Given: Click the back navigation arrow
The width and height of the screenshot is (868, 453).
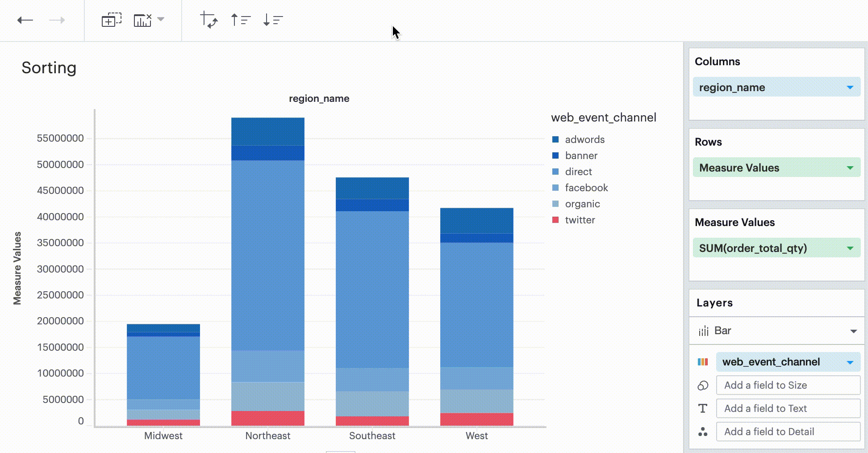Looking at the screenshot, I should click(x=26, y=20).
